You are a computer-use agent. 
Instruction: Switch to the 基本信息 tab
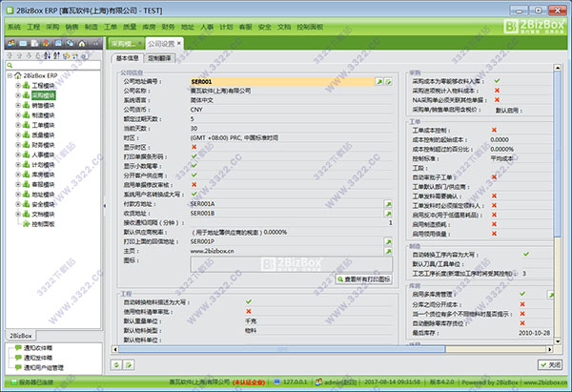point(128,58)
